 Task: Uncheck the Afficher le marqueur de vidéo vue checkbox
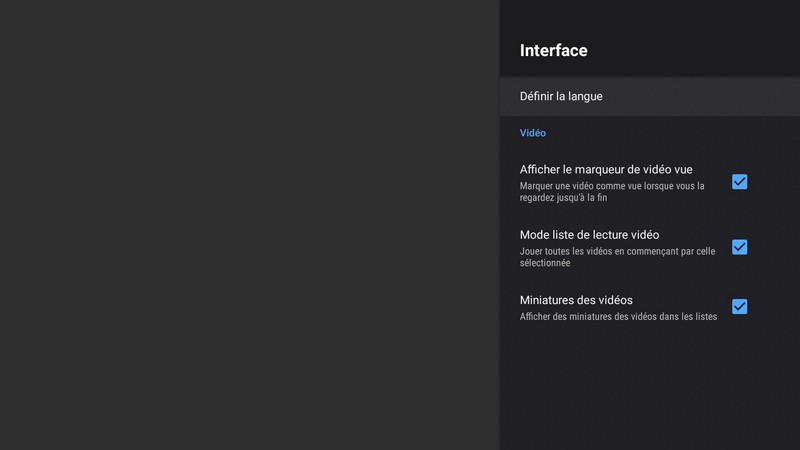click(x=739, y=182)
